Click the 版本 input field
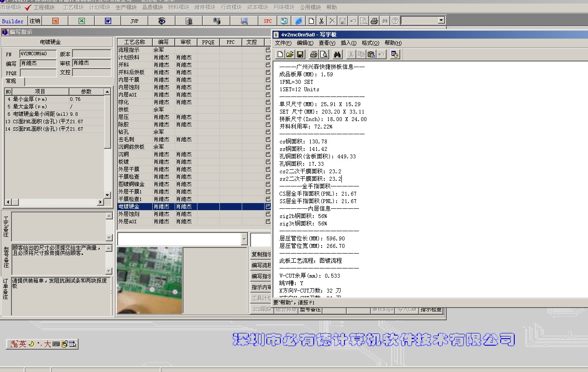This screenshot has height=372, width=588. 92,54
